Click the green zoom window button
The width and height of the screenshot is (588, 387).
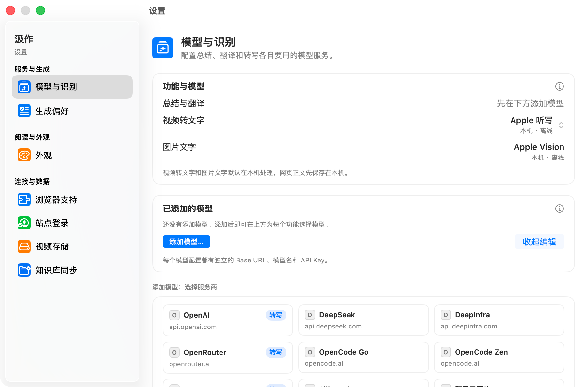pos(41,10)
